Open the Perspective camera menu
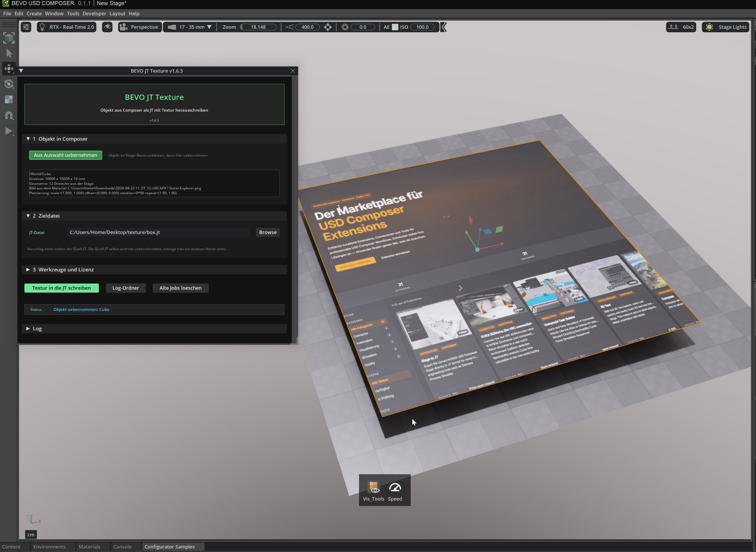This screenshot has width=756, height=552. click(x=140, y=27)
